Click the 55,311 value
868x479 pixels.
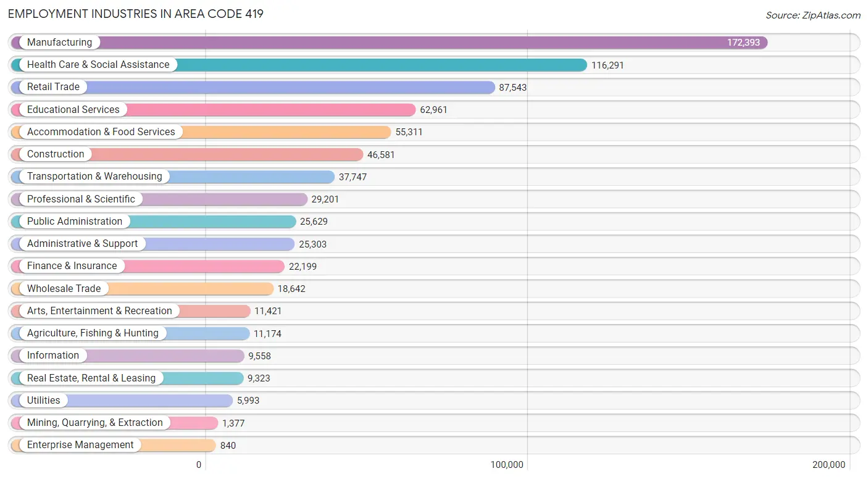(x=409, y=132)
